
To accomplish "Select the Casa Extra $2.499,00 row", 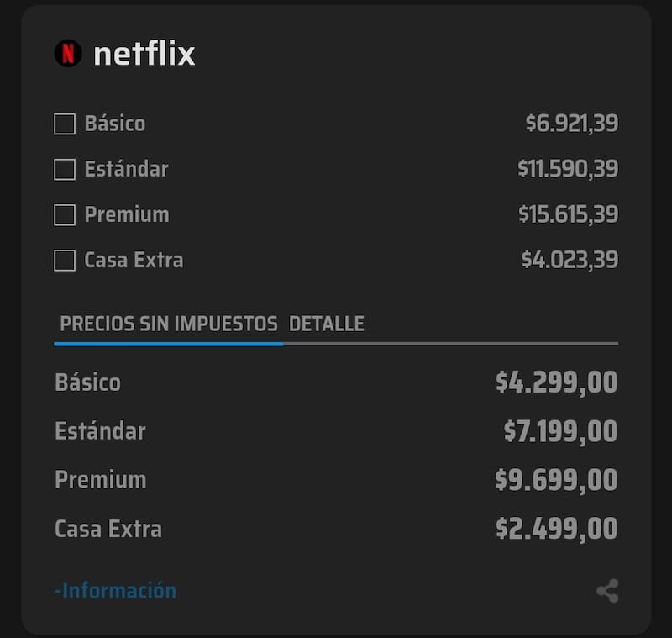I will (x=336, y=529).
